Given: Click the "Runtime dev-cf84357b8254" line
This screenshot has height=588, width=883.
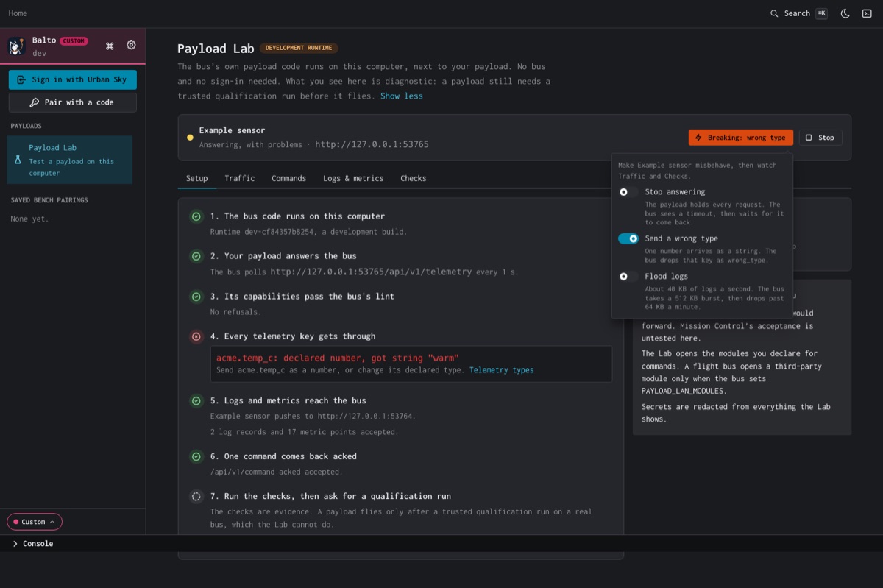Looking at the screenshot, I should [x=308, y=232].
